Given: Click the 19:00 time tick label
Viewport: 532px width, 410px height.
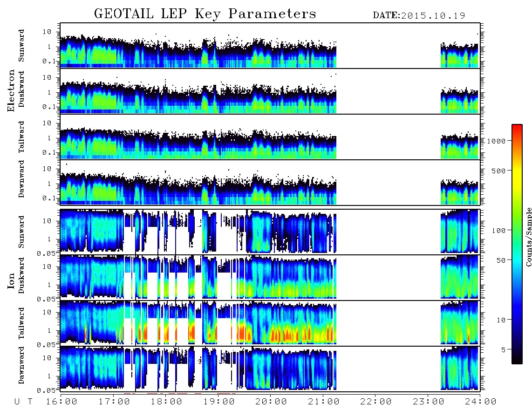Looking at the screenshot, I should tap(219, 402).
